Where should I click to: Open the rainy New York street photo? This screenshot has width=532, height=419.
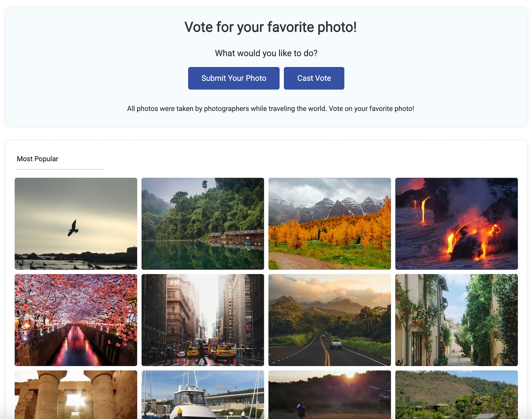pos(203,320)
